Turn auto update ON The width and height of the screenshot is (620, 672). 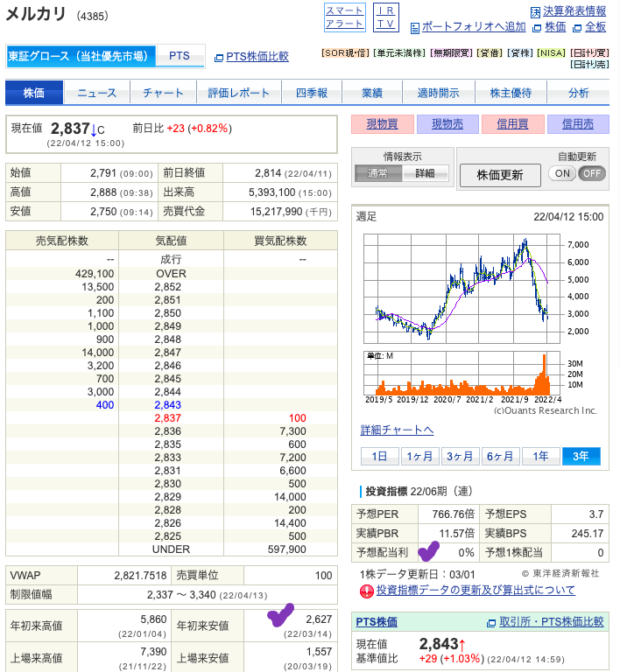pyautogui.click(x=562, y=173)
